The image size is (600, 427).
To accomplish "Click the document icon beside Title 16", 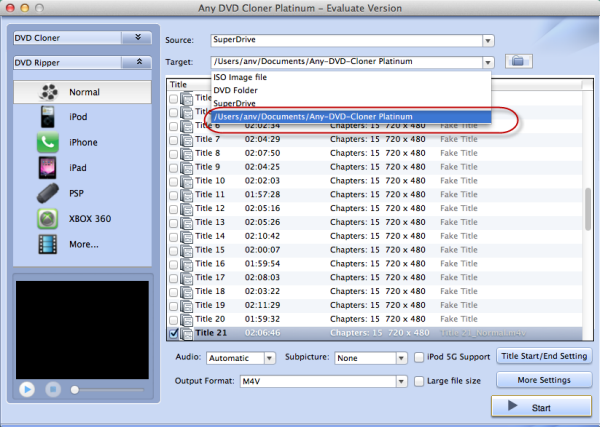I will pyautogui.click(x=187, y=264).
